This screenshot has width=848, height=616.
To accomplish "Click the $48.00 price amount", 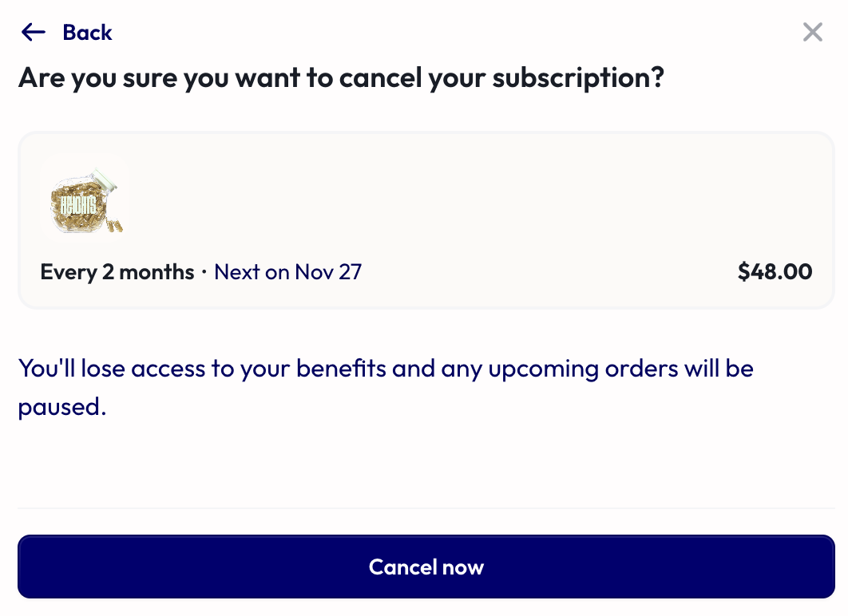I will 775,272.
